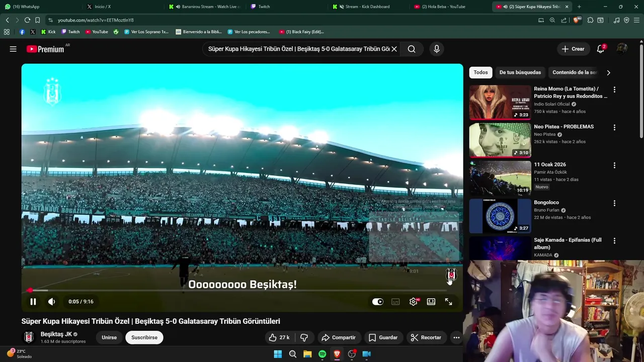Reload the page

[x=27, y=20]
